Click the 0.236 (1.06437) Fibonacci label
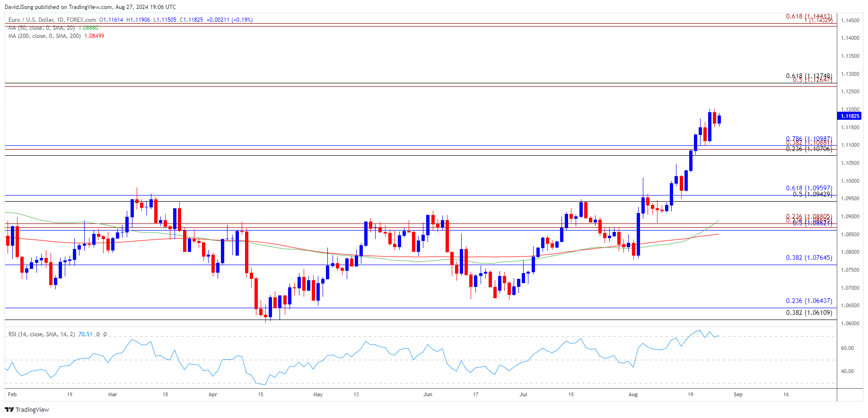This screenshot has height=418, width=868. 809,301
